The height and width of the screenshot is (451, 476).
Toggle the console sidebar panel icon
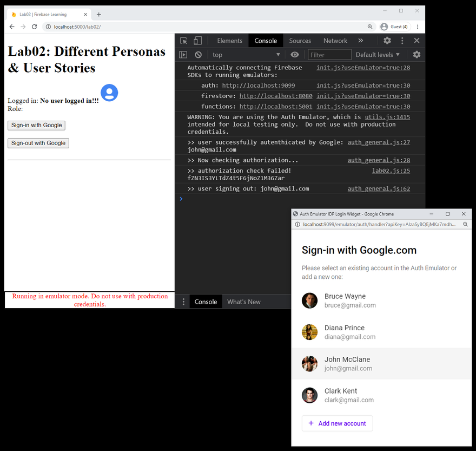183,55
